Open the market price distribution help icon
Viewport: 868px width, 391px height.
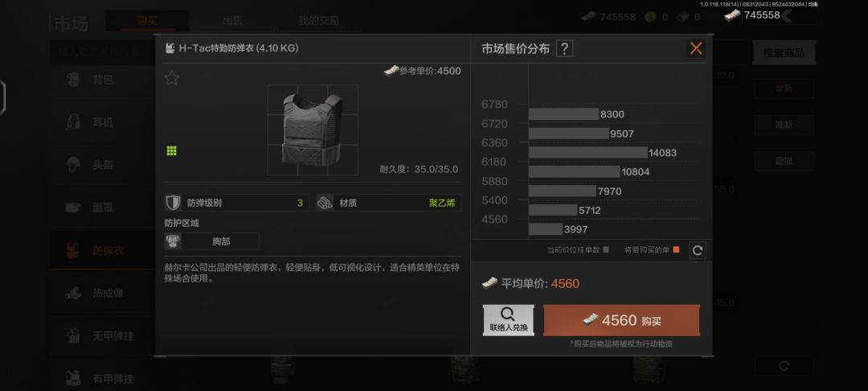point(564,49)
